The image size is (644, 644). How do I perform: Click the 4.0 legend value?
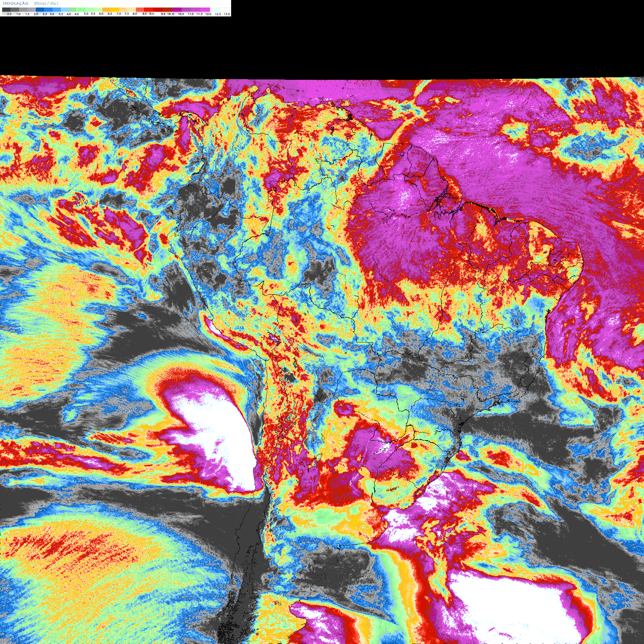pyautogui.click(x=69, y=14)
